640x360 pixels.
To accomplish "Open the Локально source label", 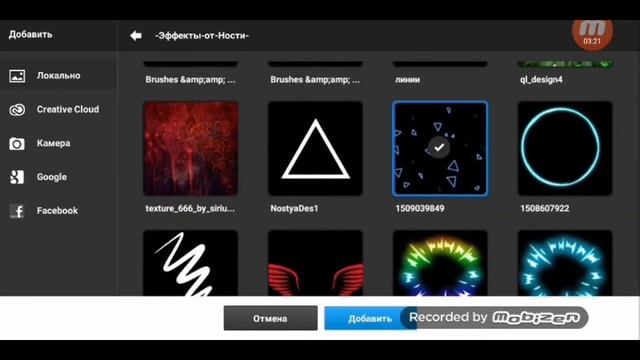I will coord(58,76).
